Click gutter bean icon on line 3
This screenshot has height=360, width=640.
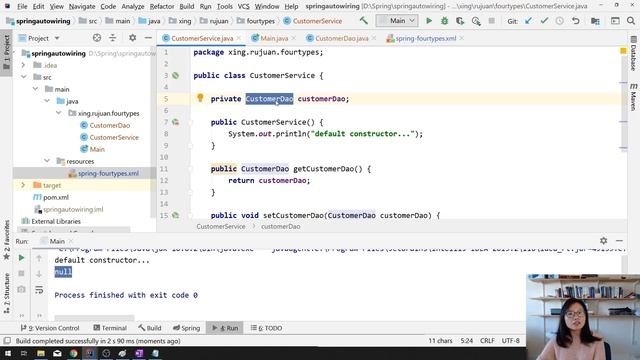176,76
